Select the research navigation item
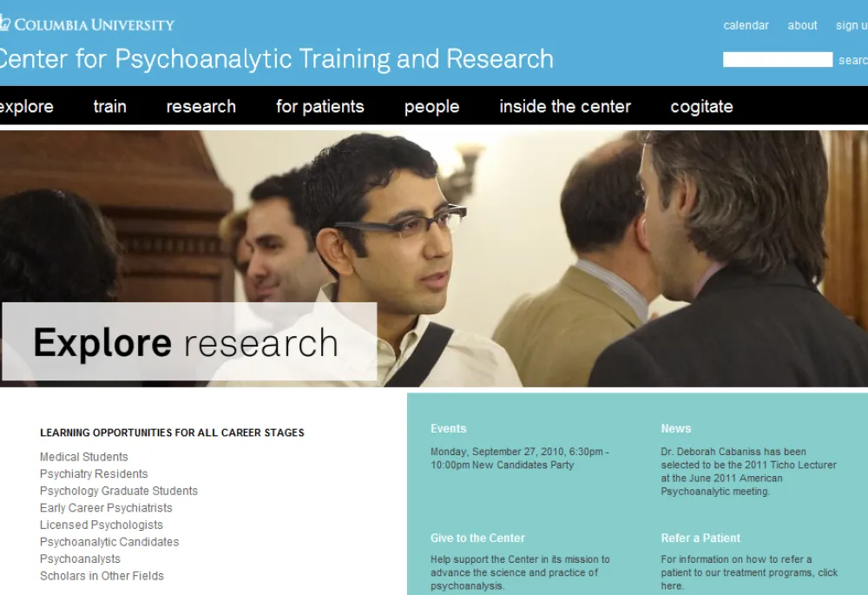This screenshot has width=868, height=595. (201, 106)
